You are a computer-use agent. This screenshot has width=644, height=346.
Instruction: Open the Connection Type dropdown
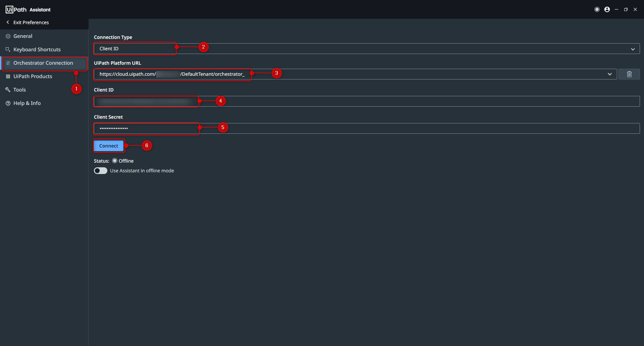367,49
